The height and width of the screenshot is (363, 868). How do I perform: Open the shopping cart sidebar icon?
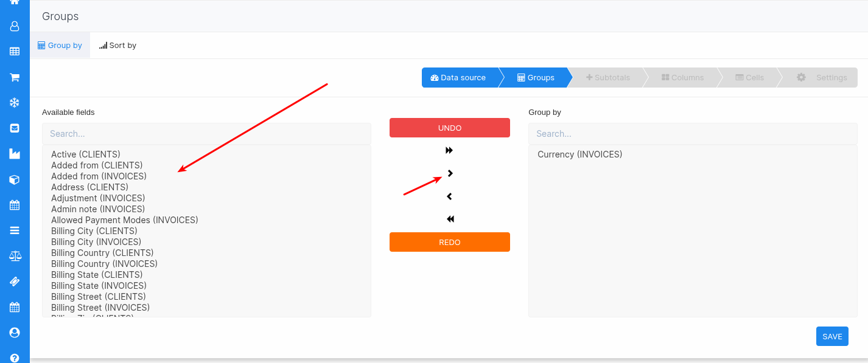tap(15, 77)
